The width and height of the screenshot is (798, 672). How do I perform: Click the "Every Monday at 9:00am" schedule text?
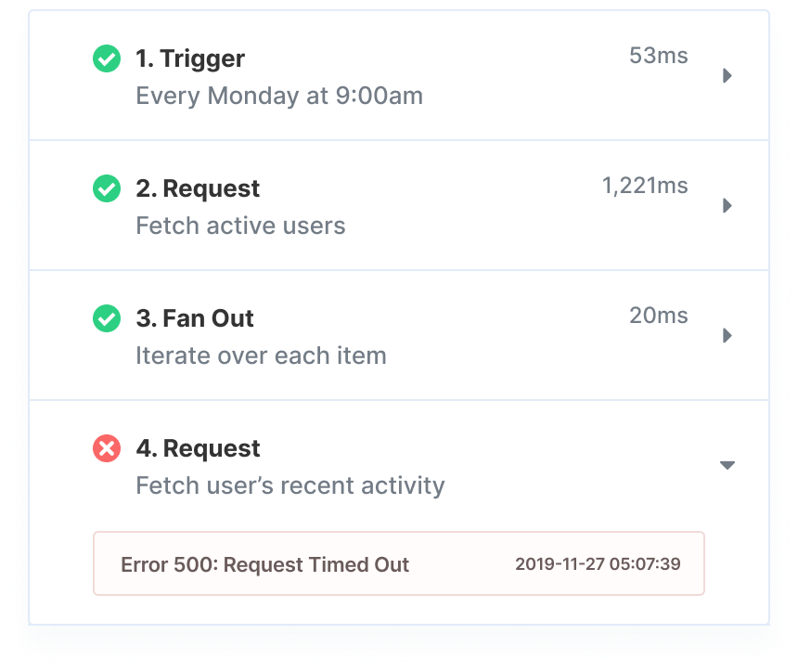coord(279,96)
